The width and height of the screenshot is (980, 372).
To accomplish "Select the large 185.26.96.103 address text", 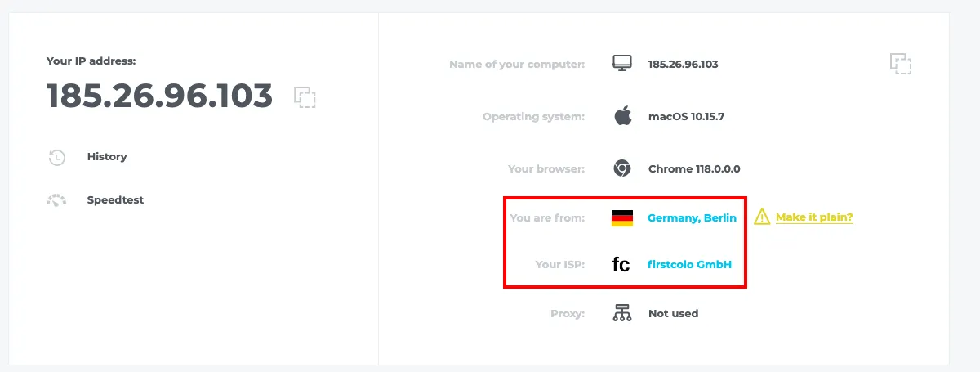I will pyautogui.click(x=159, y=96).
